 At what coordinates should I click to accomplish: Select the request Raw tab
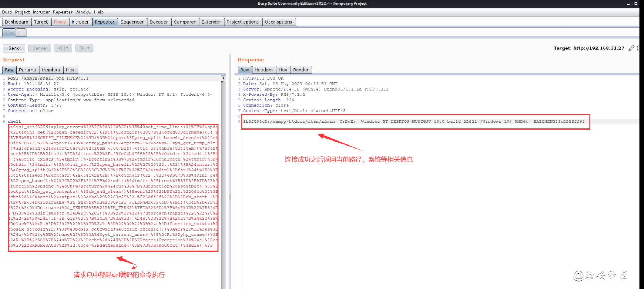9,70
